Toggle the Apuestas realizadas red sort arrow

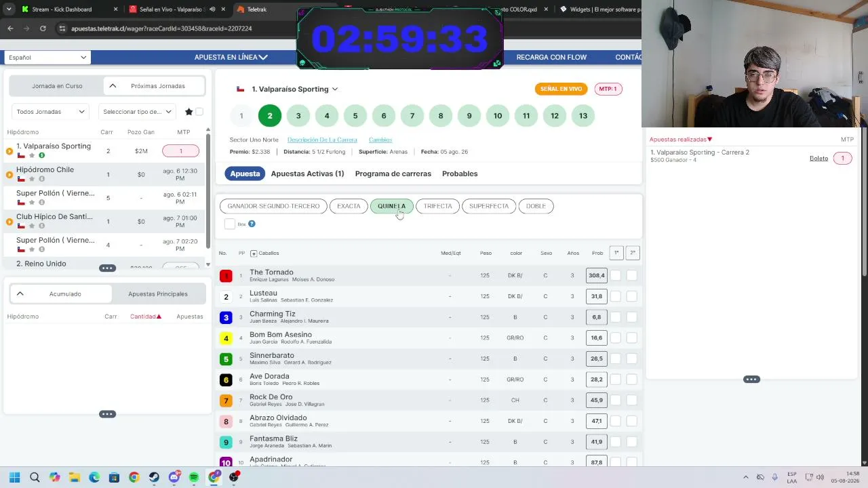click(710, 140)
